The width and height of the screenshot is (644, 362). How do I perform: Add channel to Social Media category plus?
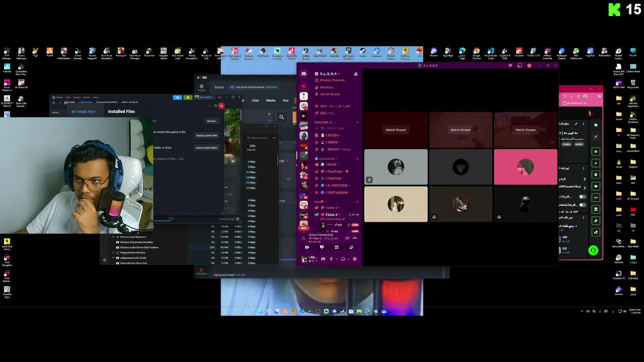(357, 159)
